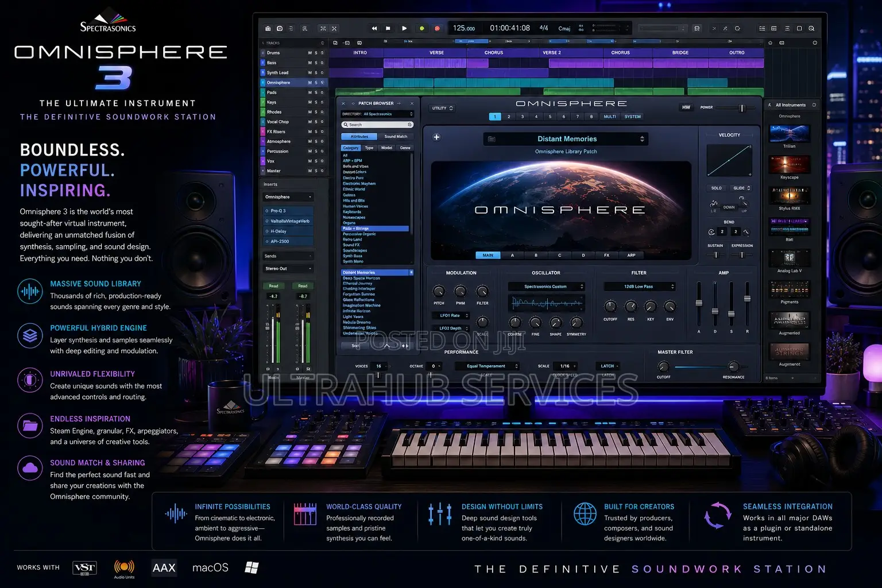Viewport: 882px width, 588px height.
Task: Open the Equal Temperament scale dropdown
Action: pyautogui.click(x=486, y=366)
